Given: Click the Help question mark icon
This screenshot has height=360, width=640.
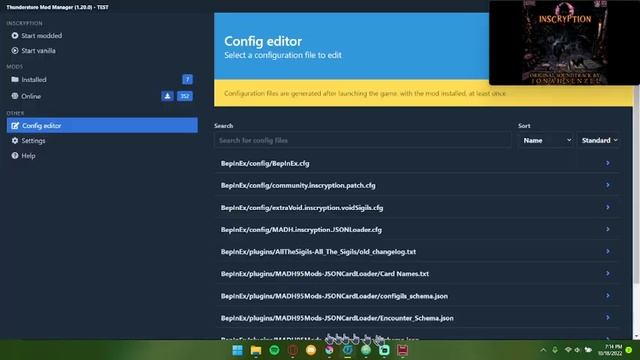Looking at the screenshot, I should coord(15,156).
